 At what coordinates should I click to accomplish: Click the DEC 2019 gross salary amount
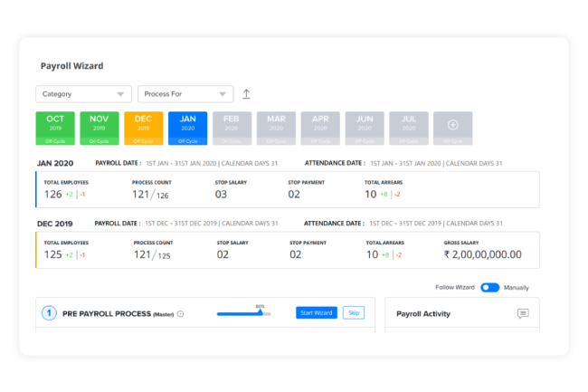pos(485,255)
